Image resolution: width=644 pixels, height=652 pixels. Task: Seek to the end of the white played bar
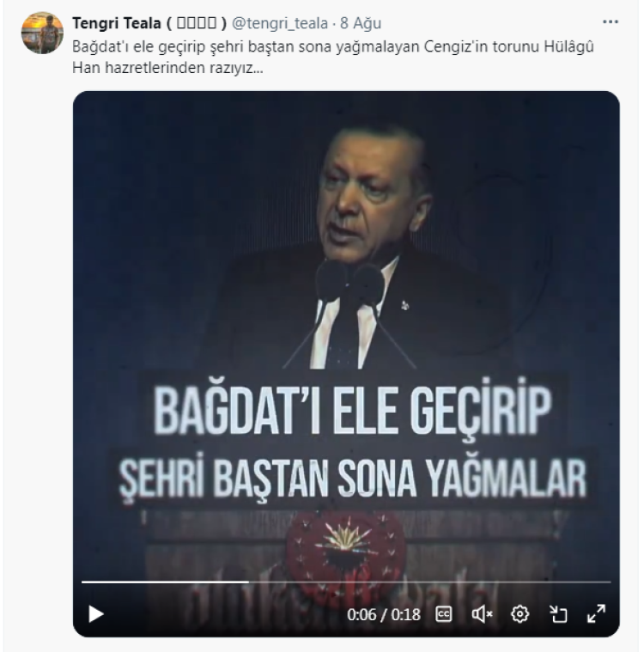click(248, 582)
